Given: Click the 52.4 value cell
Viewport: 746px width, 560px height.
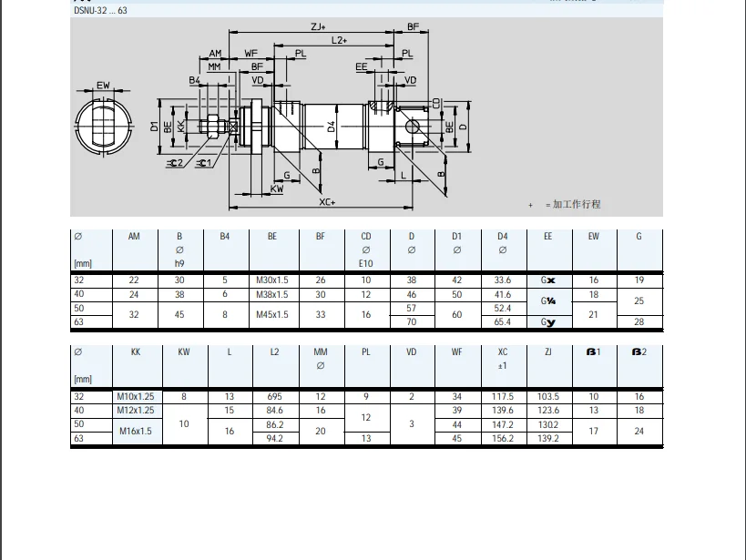Looking at the screenshot, I should click(503, 308).
